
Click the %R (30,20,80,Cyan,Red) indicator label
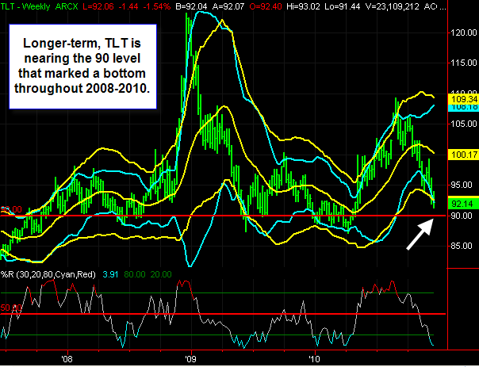[x=48, y=275]
